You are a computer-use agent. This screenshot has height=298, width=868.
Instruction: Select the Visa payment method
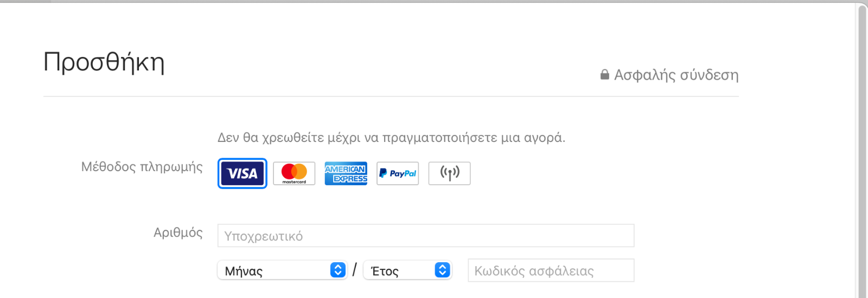point(242,173)
